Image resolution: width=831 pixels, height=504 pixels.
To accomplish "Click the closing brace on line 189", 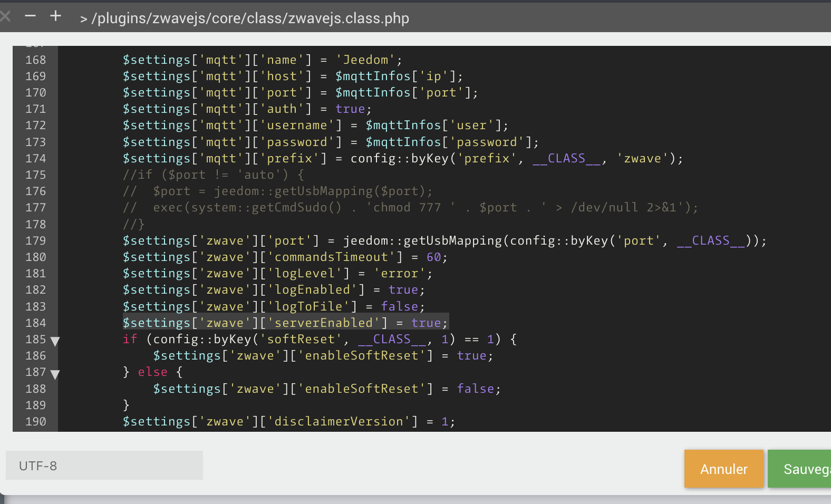I will tap(127, 405).
